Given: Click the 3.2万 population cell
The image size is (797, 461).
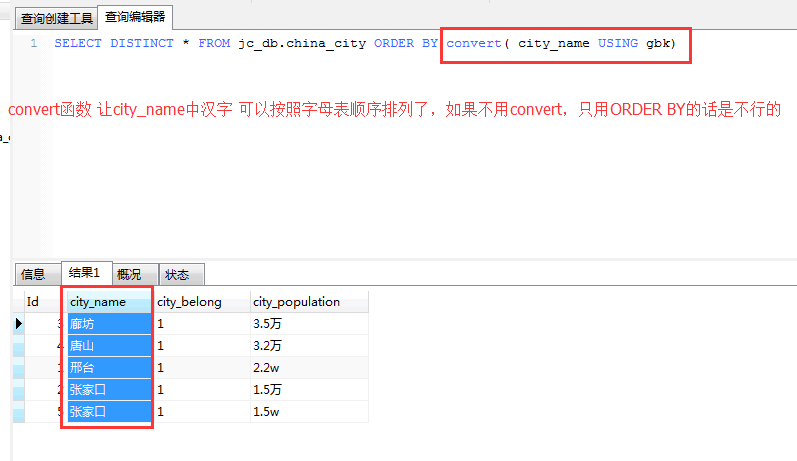Looking at the screenshot, I should pyautogui.click(x=309, y=346).
